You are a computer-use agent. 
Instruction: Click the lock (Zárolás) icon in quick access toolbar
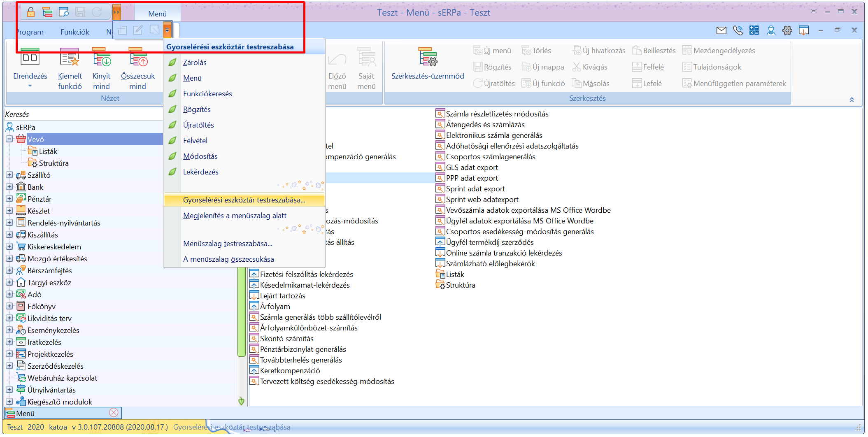coord(31,12)
